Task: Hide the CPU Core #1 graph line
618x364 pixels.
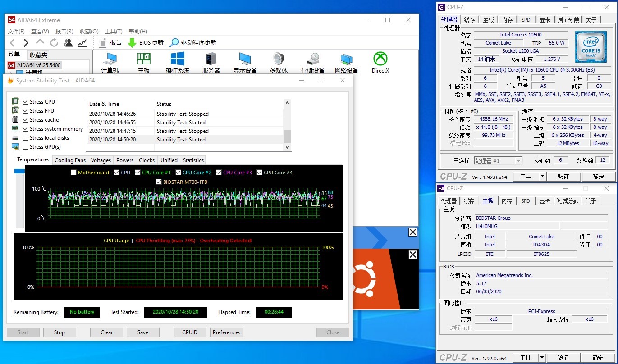Action: [138, 173]
